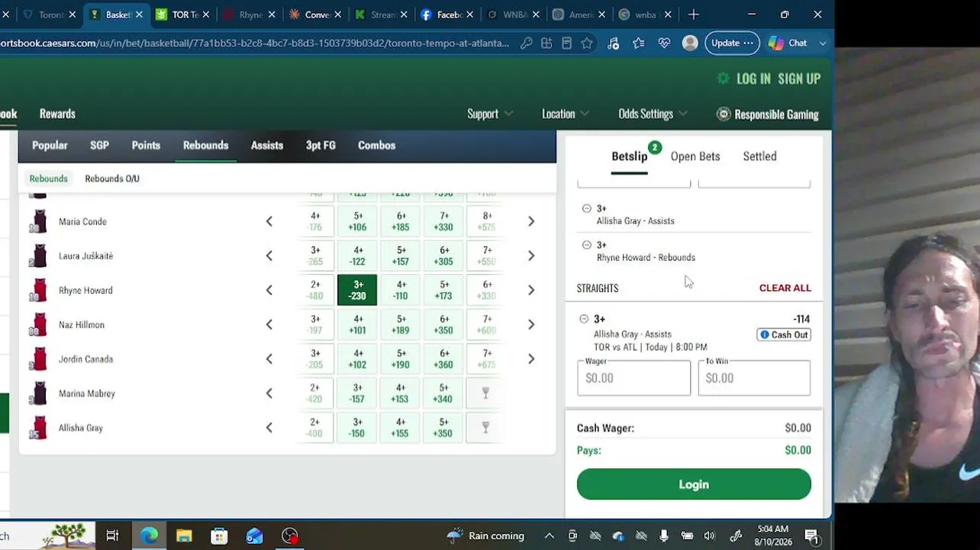Switch to the Open Bets tab

(x=695, y=157)
